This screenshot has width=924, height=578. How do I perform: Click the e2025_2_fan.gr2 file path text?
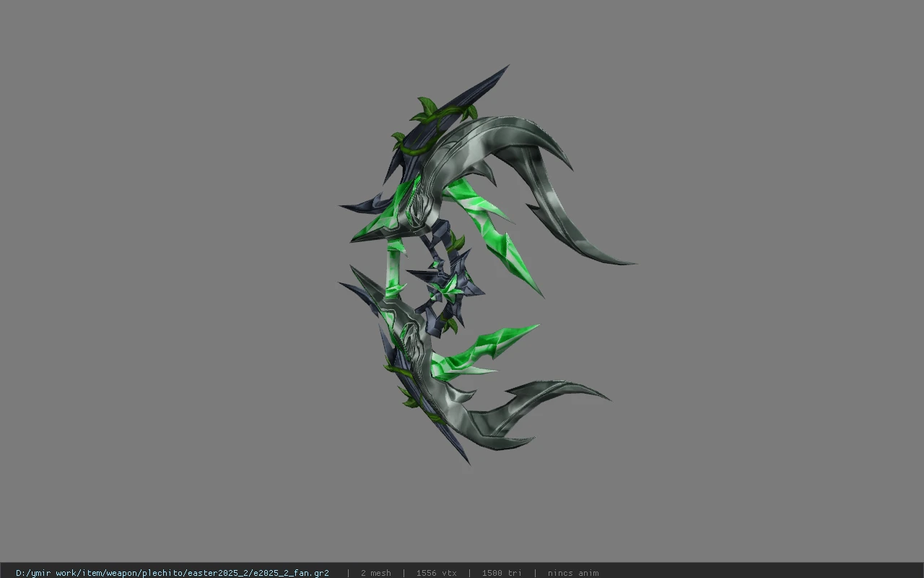tap(173, 573)
